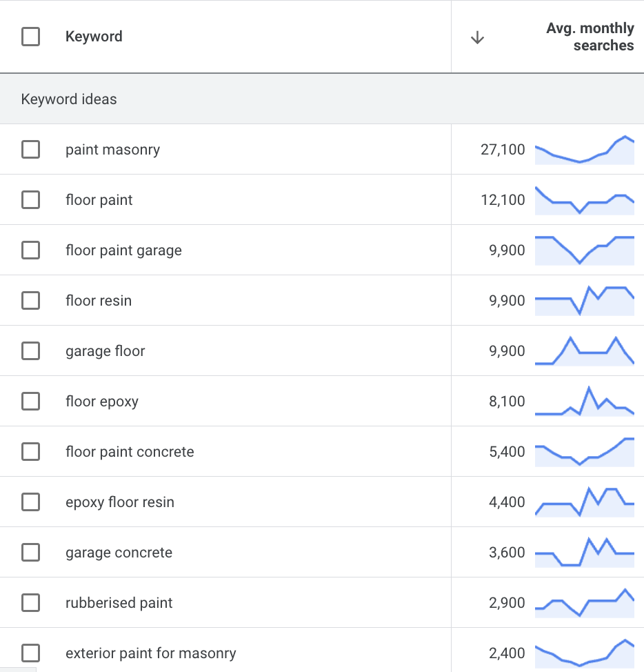This screenshot has height=672, width=644.
Task: Click the exterior paint for masonry keyword
Action: click(x=150, y=653)
